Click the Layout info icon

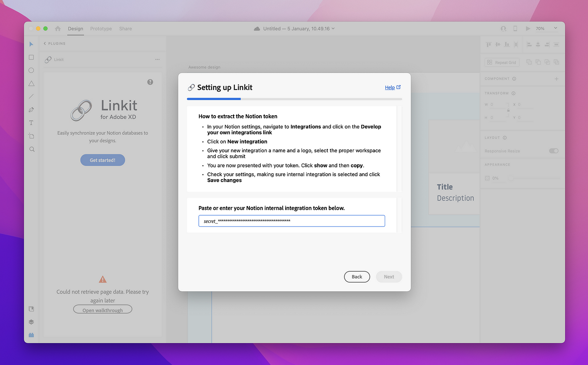(505, 138)
